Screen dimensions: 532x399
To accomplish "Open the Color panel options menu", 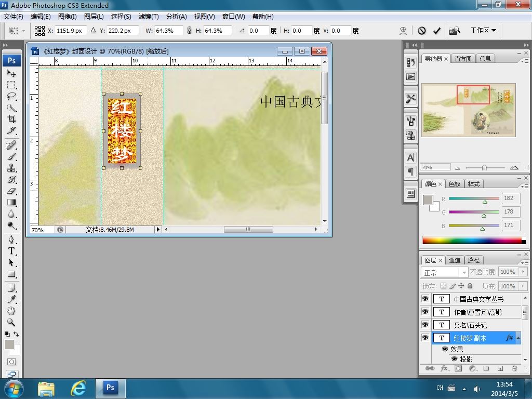I will (x=524, y=186).
